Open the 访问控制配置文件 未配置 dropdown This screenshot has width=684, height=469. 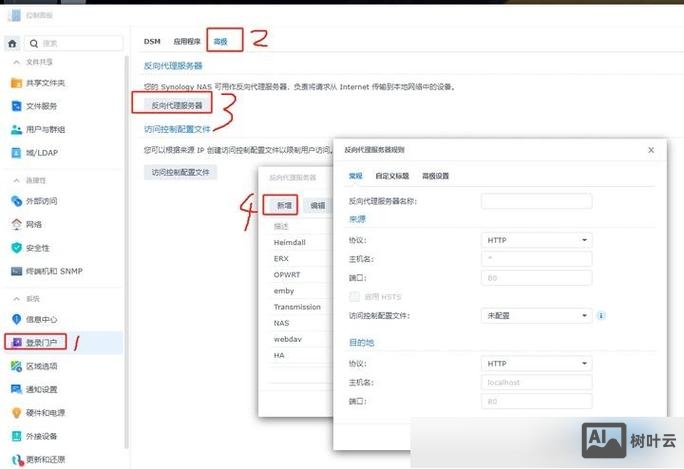click(x=537, y=315)
